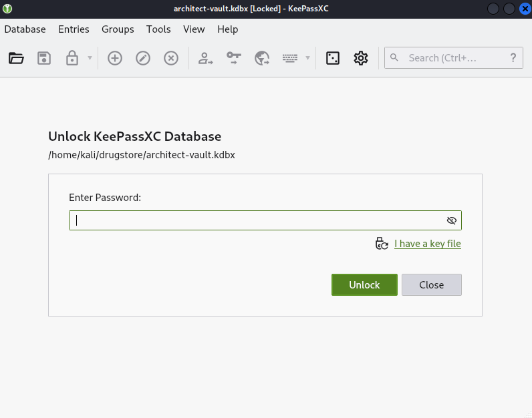Open the Tools menu
This screenshot has height=418, width=532.
(x=158, y=29)
